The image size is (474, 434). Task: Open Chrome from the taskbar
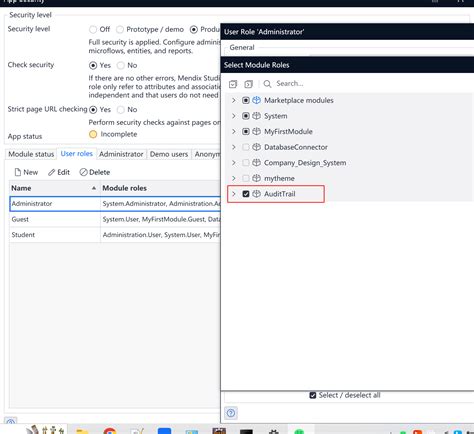(x=110, y=431)
